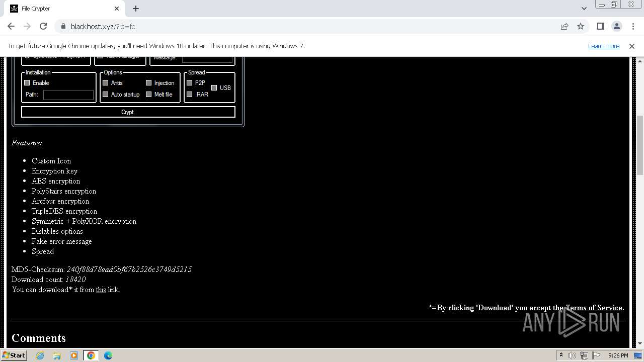Toggle the Antis checkbox

105,83
